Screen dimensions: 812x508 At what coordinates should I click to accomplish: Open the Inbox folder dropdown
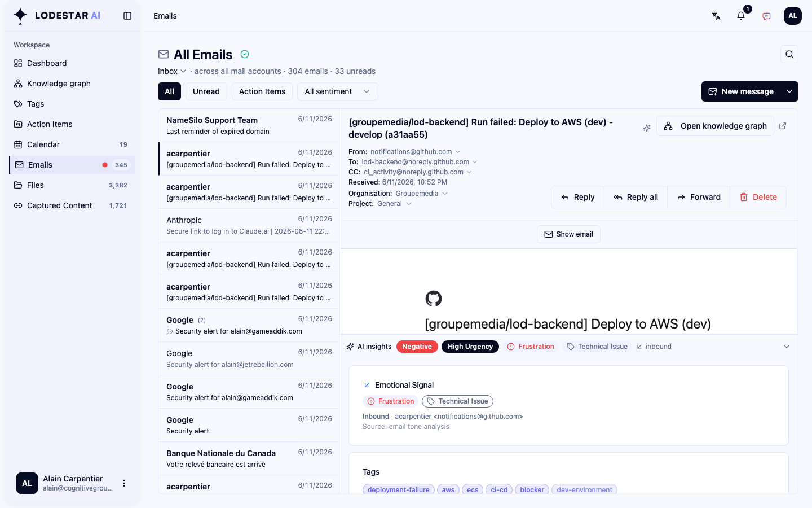(x=172, y=71)
